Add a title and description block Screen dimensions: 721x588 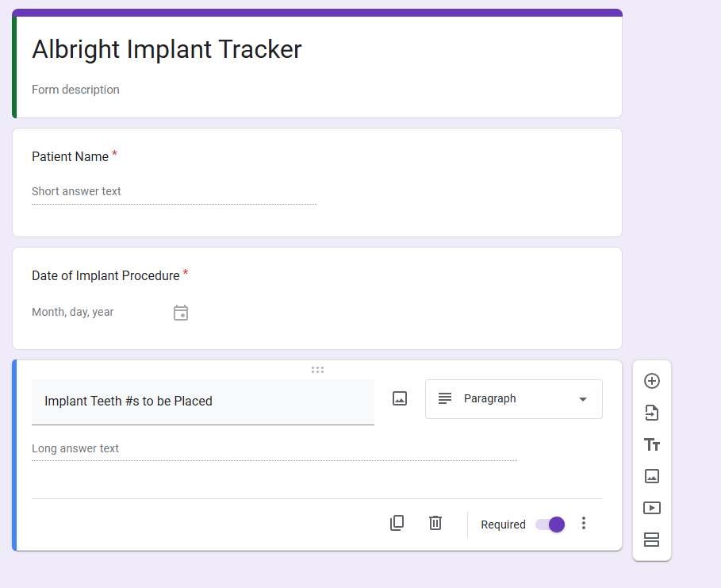pos(651,444)
